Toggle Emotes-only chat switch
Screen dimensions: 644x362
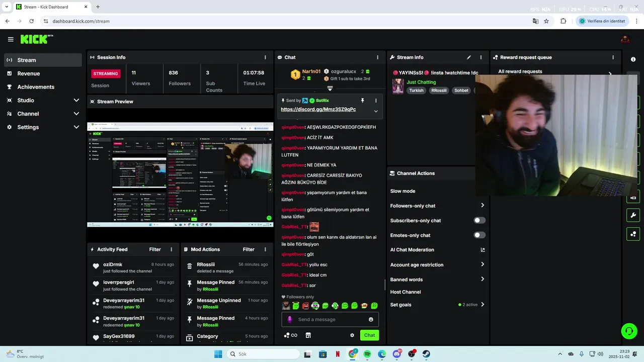(x=479, y=235)
